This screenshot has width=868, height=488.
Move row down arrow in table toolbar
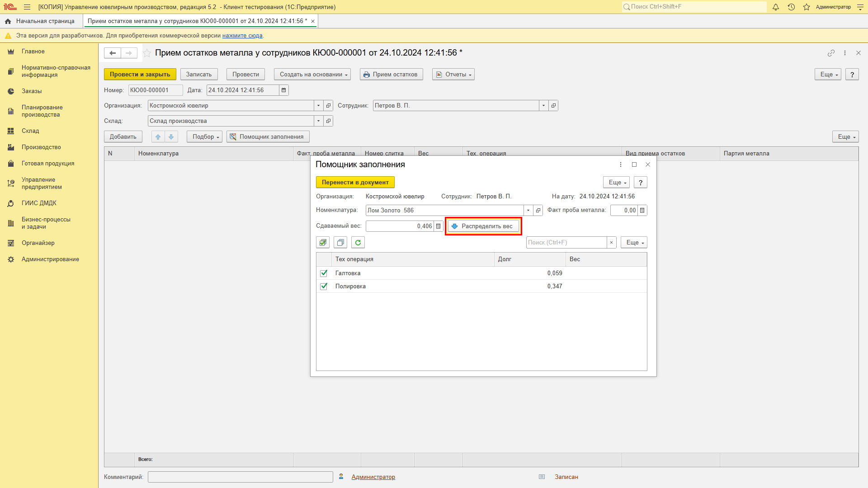click(171, 137)
